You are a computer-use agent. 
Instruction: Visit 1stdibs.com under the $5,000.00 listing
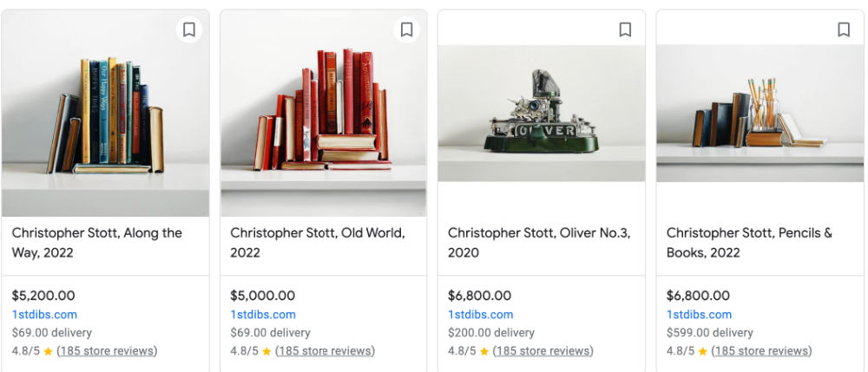tap(263, 315)
